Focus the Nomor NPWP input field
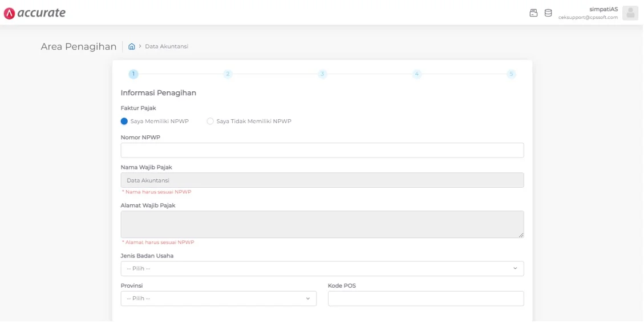 click(x=322, y=151)
